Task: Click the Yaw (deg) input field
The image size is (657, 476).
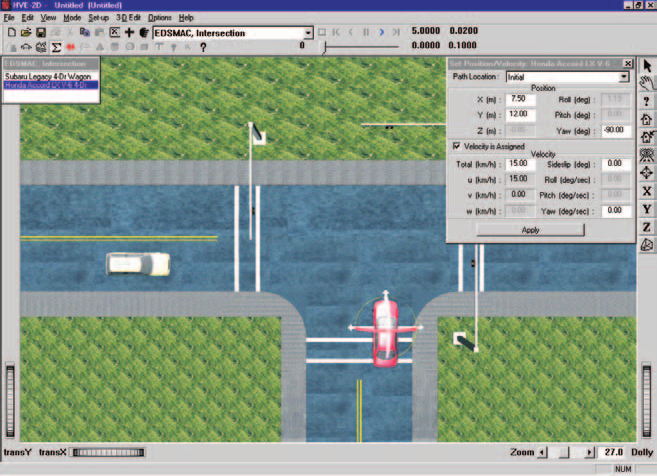Action: 615,130
